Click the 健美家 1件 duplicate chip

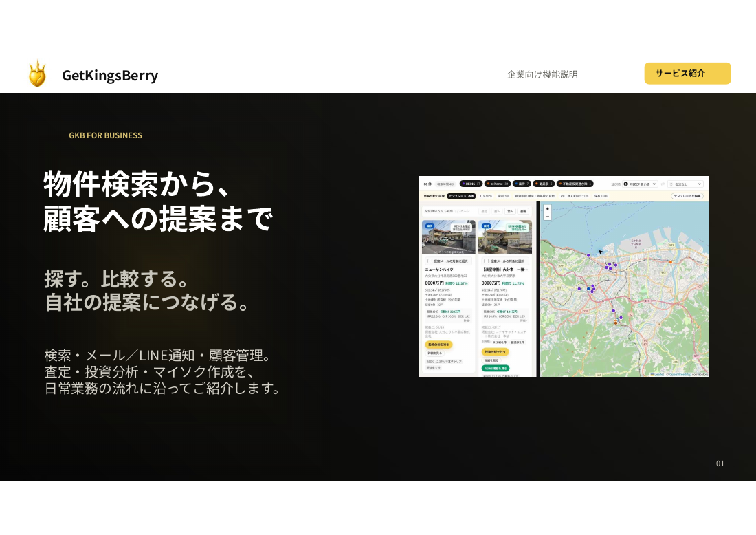tap(518, 342)
